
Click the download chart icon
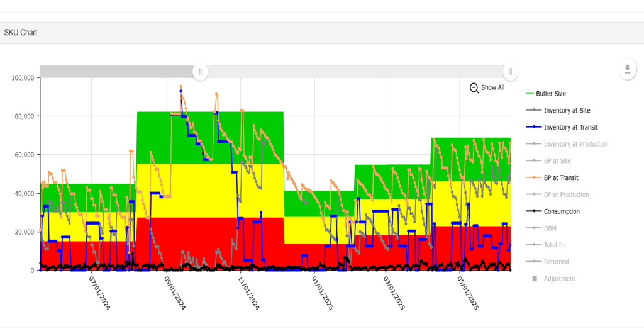(x=627, y=69)
